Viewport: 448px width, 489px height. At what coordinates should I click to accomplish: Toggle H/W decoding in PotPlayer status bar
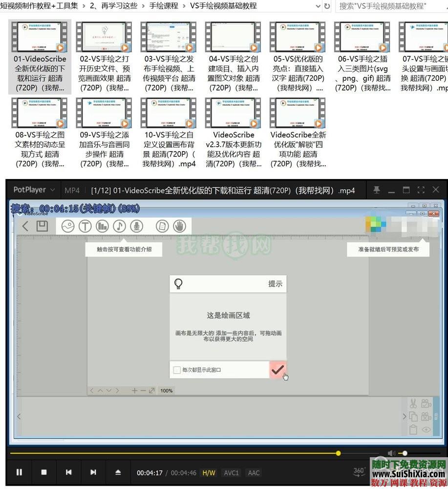209,472
